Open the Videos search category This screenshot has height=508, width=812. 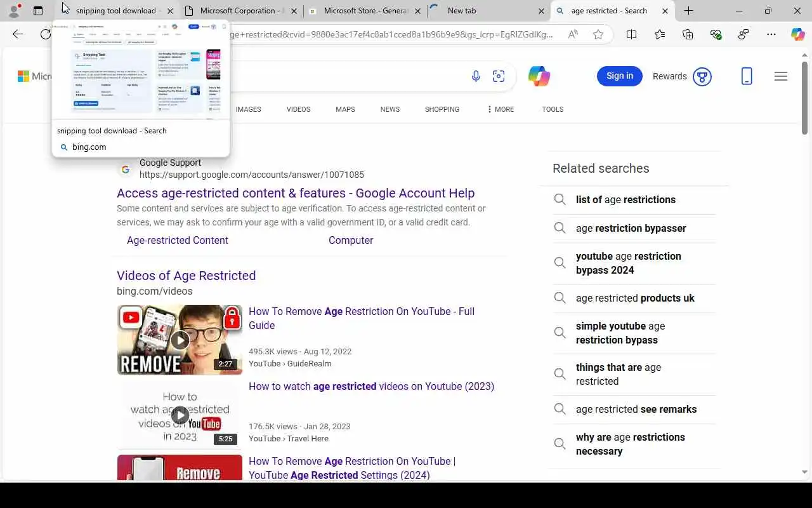click(x=298, y=109)
